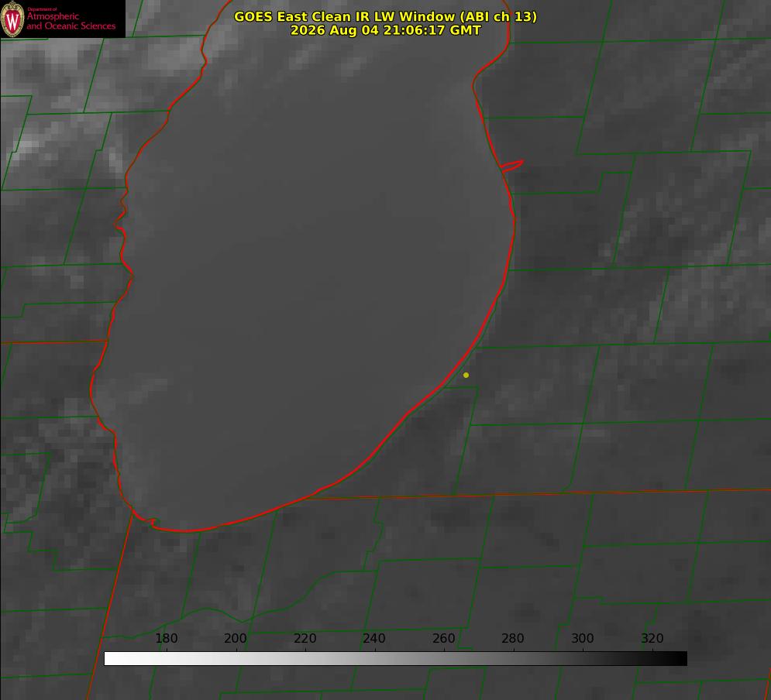Click the Department of text above Atmospheric
The image size is (771, 700).
pos(43,9)
